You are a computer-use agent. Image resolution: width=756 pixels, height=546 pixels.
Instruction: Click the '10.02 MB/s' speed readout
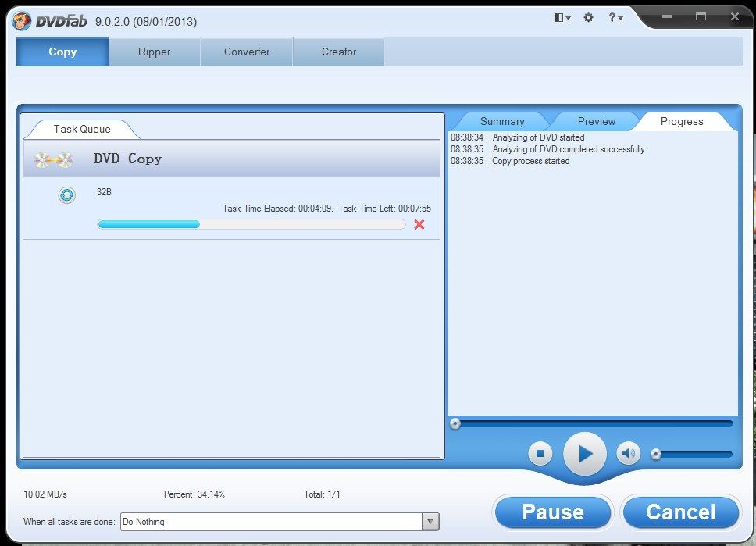point(45,494)
